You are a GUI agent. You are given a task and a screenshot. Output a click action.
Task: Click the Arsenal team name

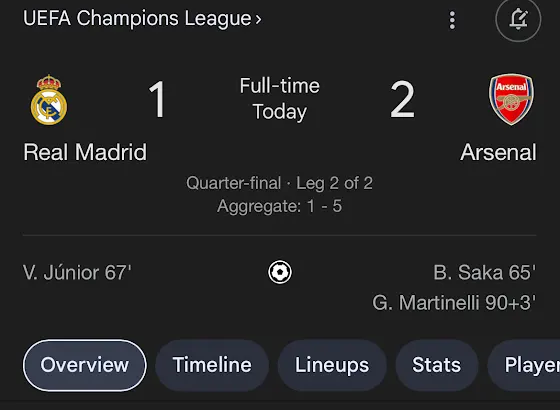click(x=498, y=152)
